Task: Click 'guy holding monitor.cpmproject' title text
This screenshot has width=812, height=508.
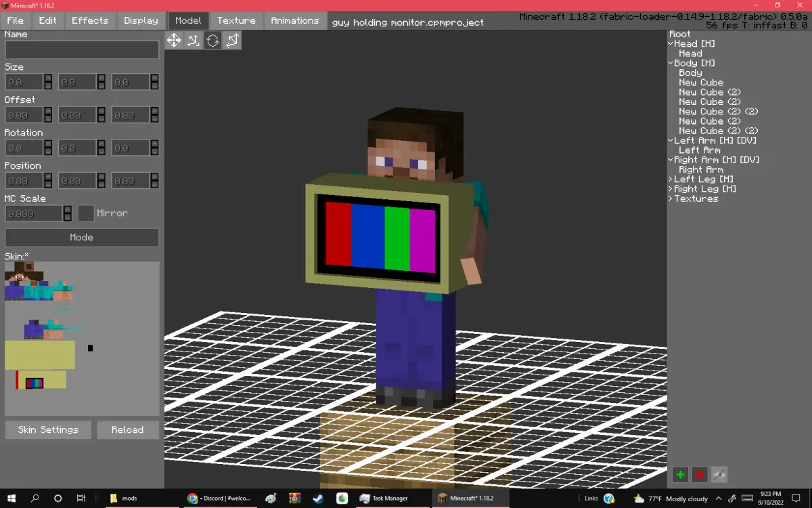Action: [x=408, y=22]
